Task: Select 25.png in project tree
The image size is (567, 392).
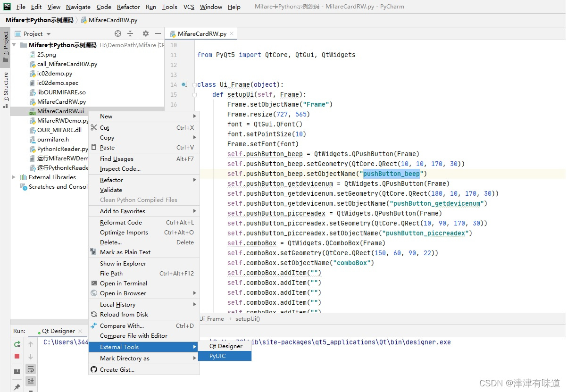Action: coord(46,54)
